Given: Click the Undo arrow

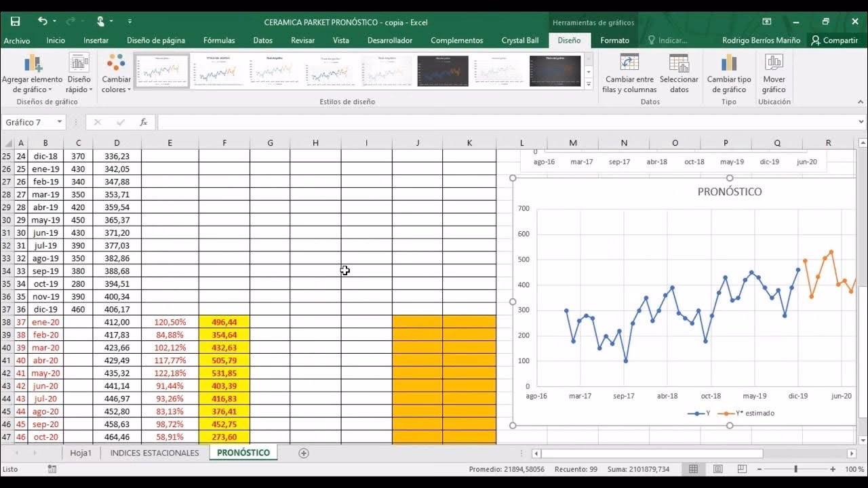Looking at the screenshot, I should (42, 21).
